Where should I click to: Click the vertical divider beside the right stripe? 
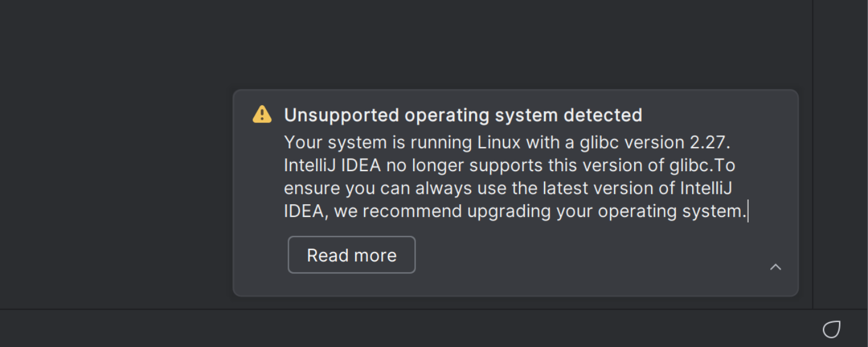[x=812, y=154]
